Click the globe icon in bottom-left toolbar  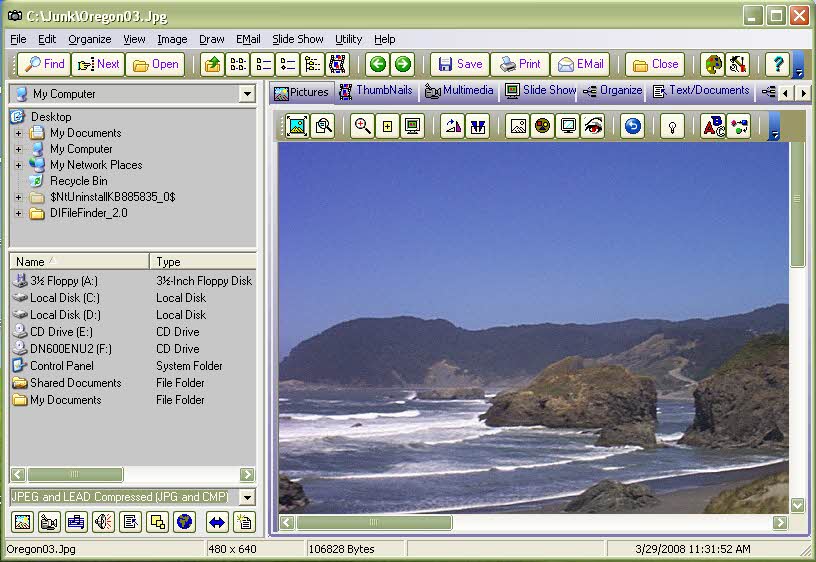coord(184,521)
